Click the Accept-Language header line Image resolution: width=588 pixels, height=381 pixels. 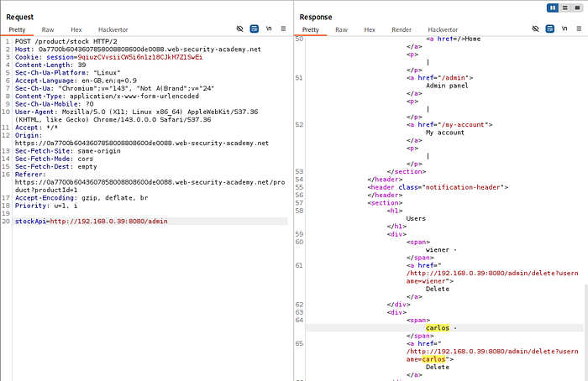click(x=76, y=81)
